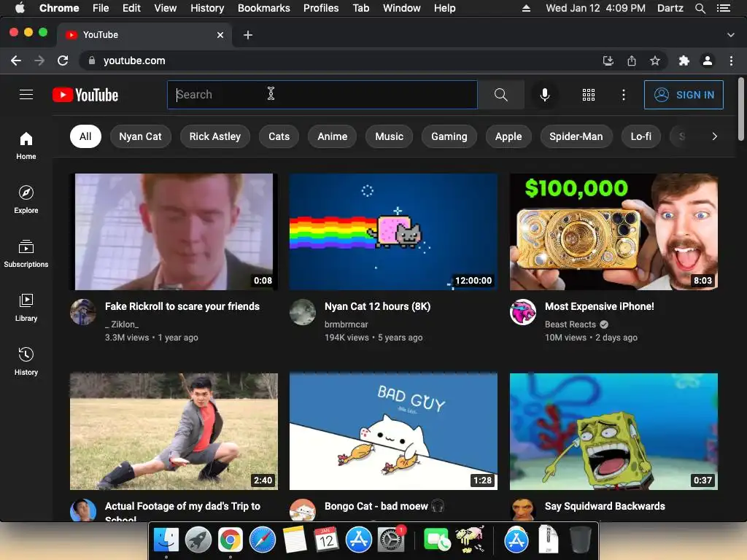The image size is (747, 560).
Task: Select the Anime filter chip
Action: click(332, 136)
